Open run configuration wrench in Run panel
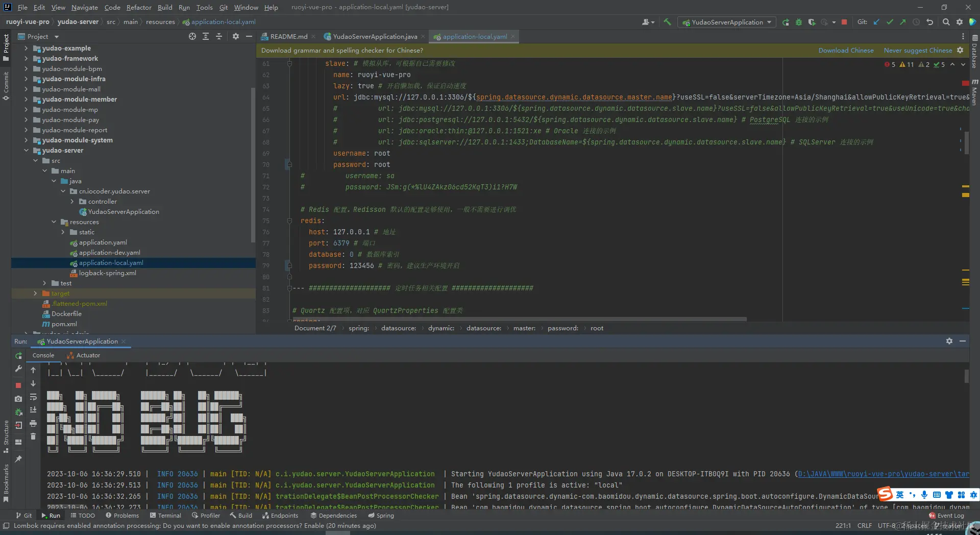The width and height of the screenshot is (980, 535). click(x=18, y=369)
